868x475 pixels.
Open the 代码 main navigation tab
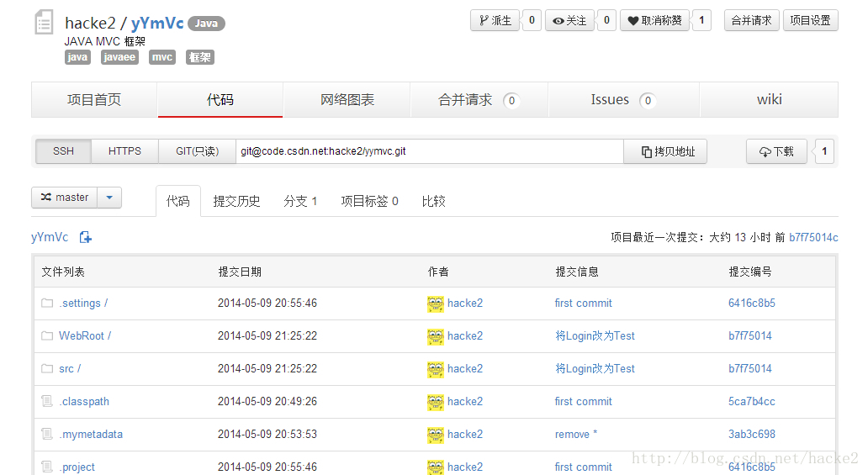[220, 100]
